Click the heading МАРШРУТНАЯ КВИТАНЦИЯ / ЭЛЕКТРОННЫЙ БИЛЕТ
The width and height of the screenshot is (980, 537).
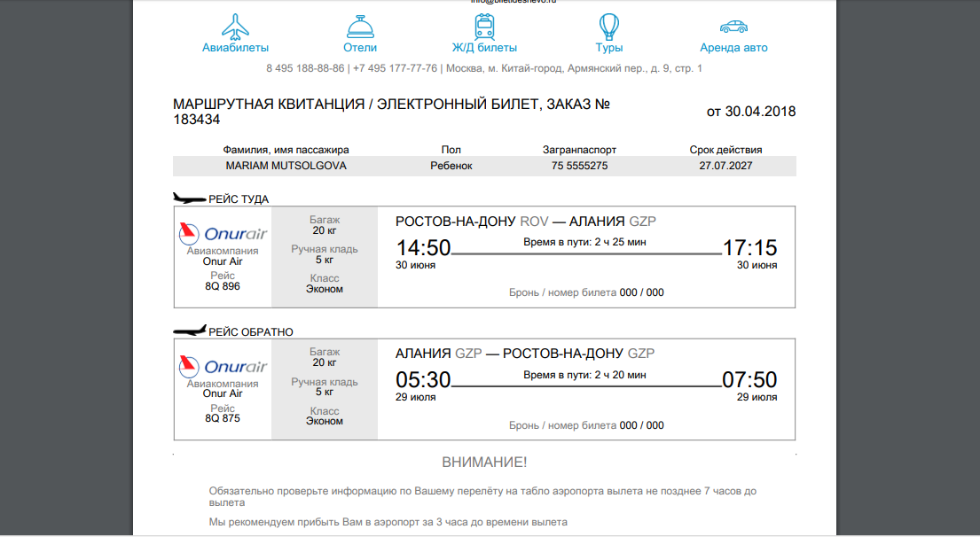click(390, 112)
